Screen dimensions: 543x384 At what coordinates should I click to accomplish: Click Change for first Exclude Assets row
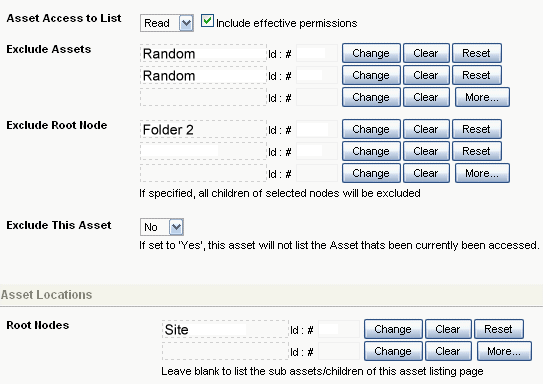point(371,53)
